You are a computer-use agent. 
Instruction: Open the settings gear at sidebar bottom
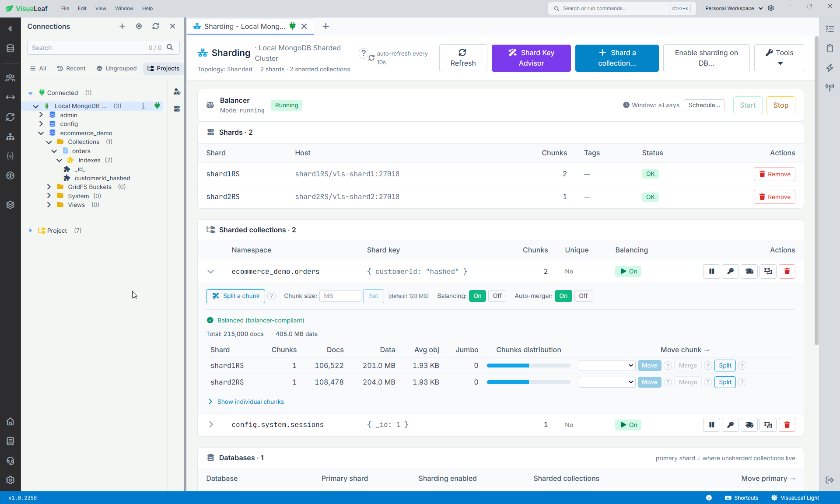pyautogui.click(x=10, y=480)
